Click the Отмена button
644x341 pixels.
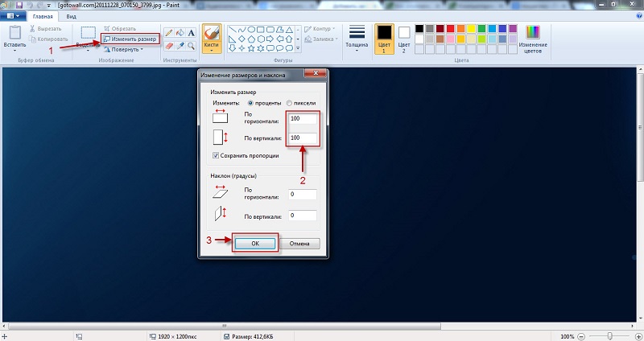[299, 244]
